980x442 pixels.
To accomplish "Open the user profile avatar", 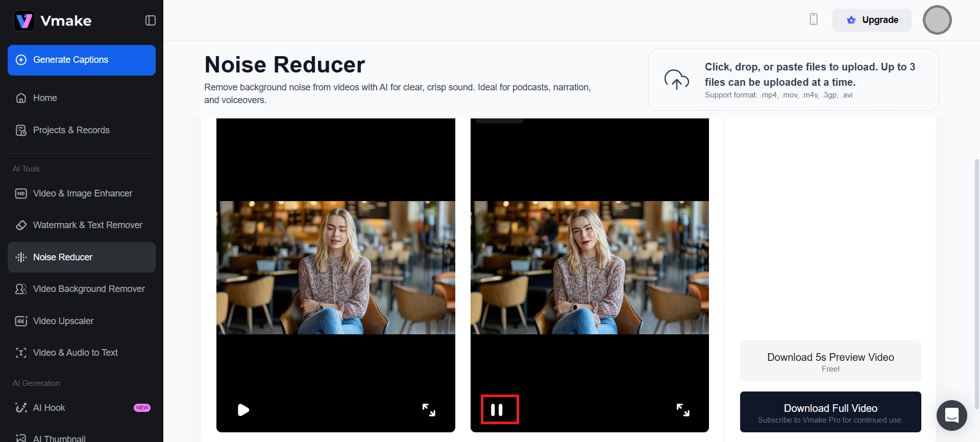I will 937,20.
